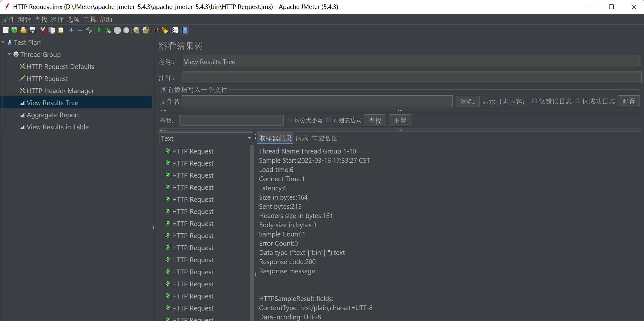Click the Cut scissors icon
This screenshot has width=644, height=321.
(43, 30)
